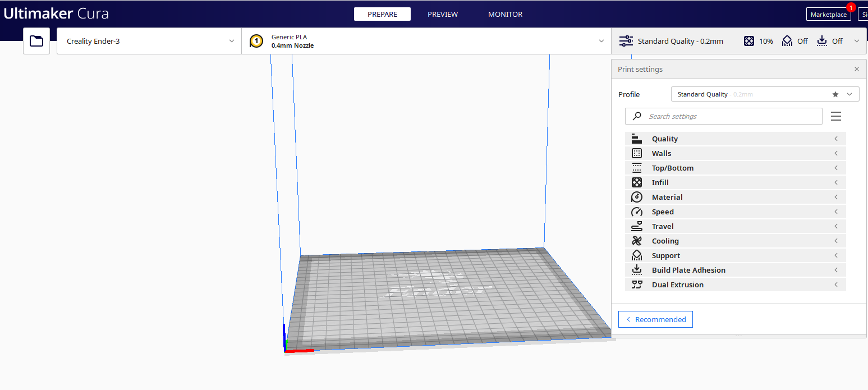The height and width of the screenshot is (390, 868).
Task: Expand the Speed section arrow
Action: (x=836, y=212)
